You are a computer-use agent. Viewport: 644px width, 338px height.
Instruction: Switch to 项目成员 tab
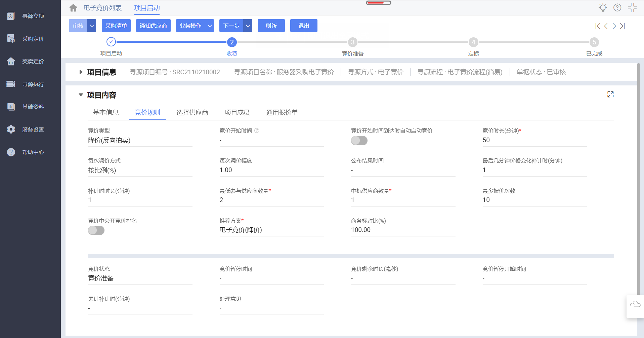point(237,112)
